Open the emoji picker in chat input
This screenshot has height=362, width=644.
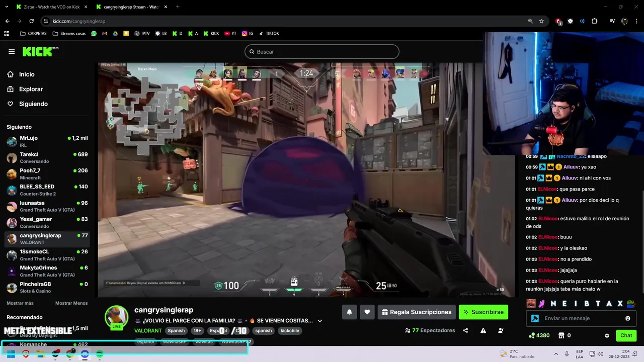[628, 318]
